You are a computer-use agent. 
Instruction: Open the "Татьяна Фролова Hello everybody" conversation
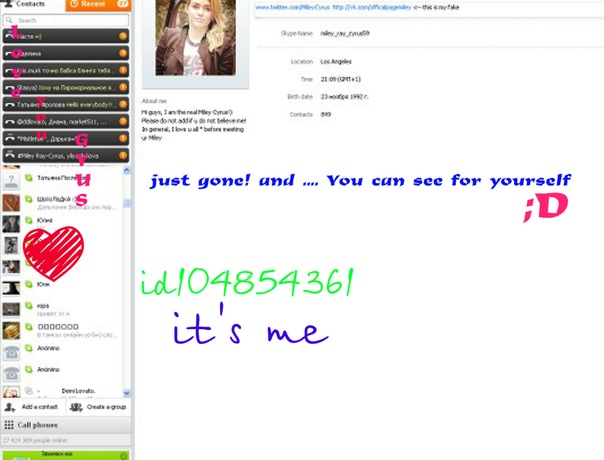point(66,104)
